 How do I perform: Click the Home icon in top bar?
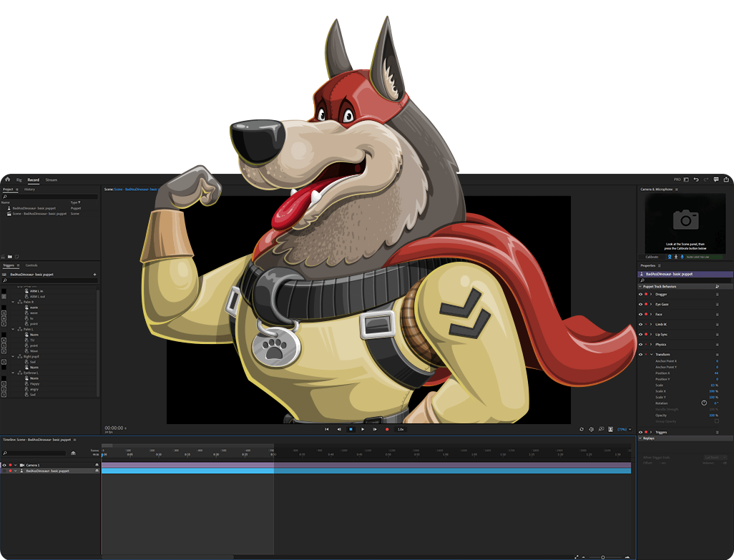pyautogui.click(x=7, y=180)
